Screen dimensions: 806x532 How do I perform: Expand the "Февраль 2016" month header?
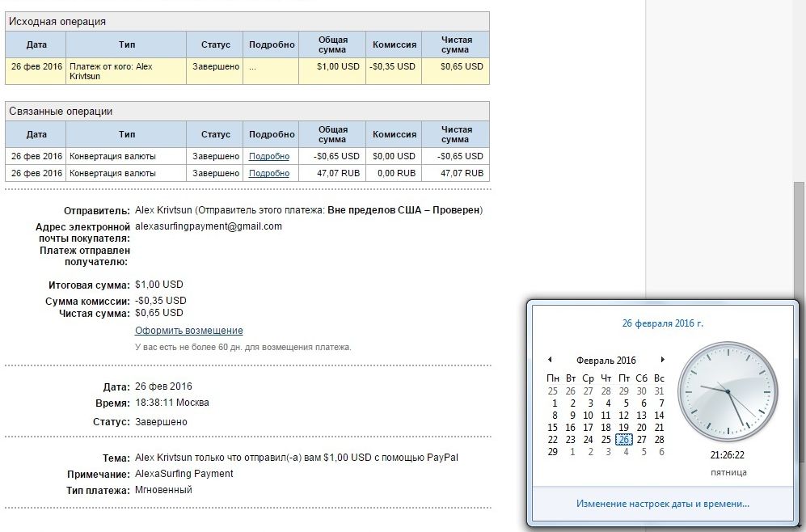pos(606,361)
